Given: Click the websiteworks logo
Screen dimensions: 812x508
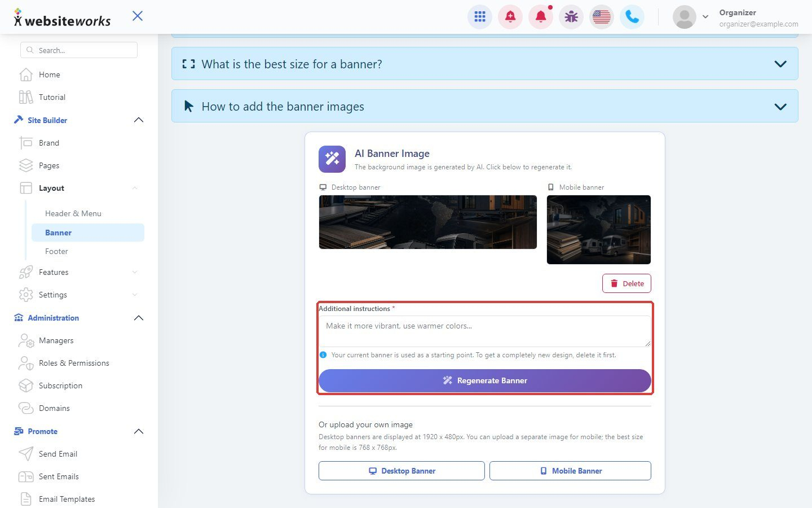Looking at the screenshot, I should [x=62, y=18].
